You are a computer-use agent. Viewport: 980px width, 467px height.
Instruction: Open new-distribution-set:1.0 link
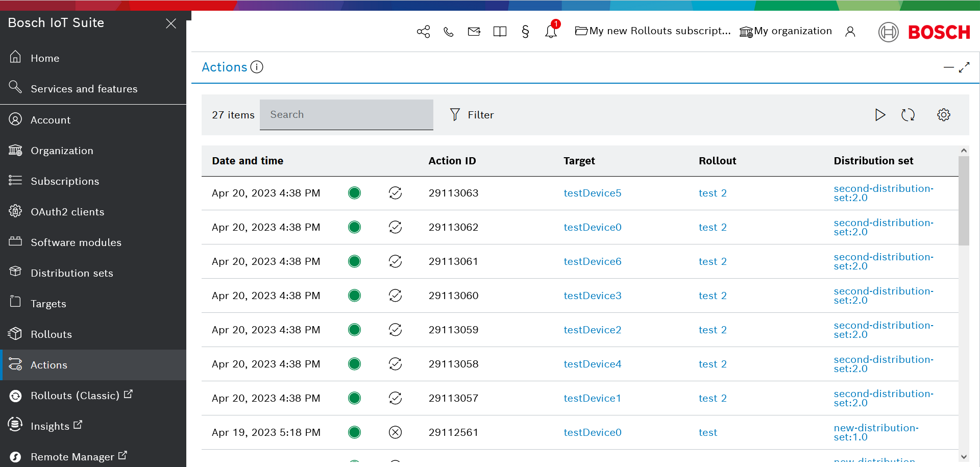[x=875, y=432]
